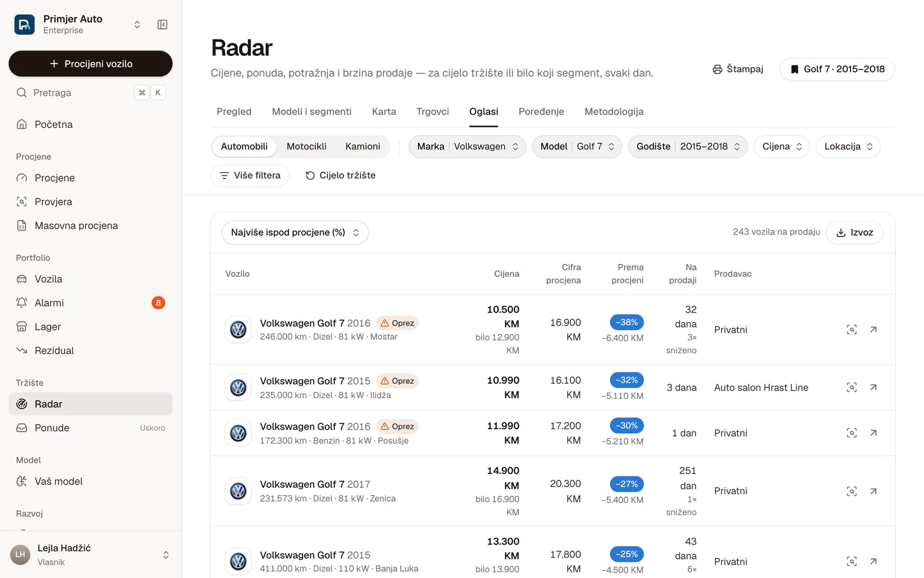Change sort Najviše ispod procjene

[295, 232]
